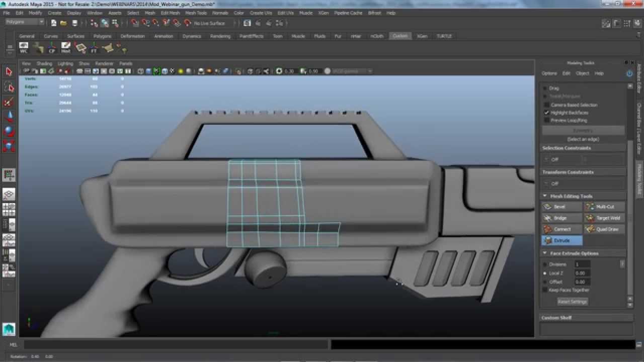Viewport: 644px width, 362px height.
Task: Open the Mesh menu
Action: [150, 13]
